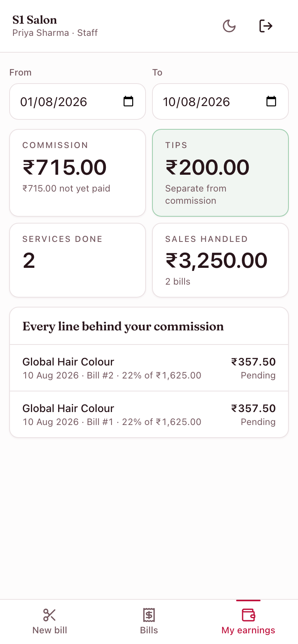Open the Commission ₹715.00 card

tap(78, 173)
